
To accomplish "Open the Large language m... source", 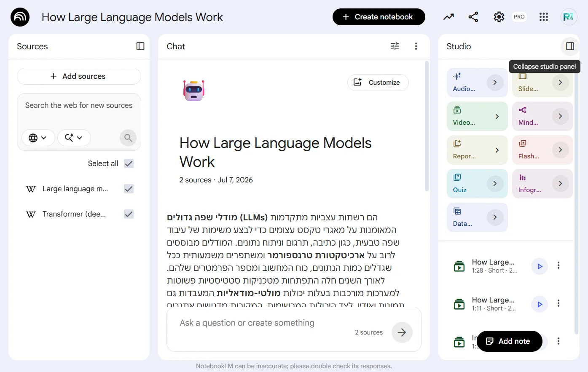I will pos(75,189).
